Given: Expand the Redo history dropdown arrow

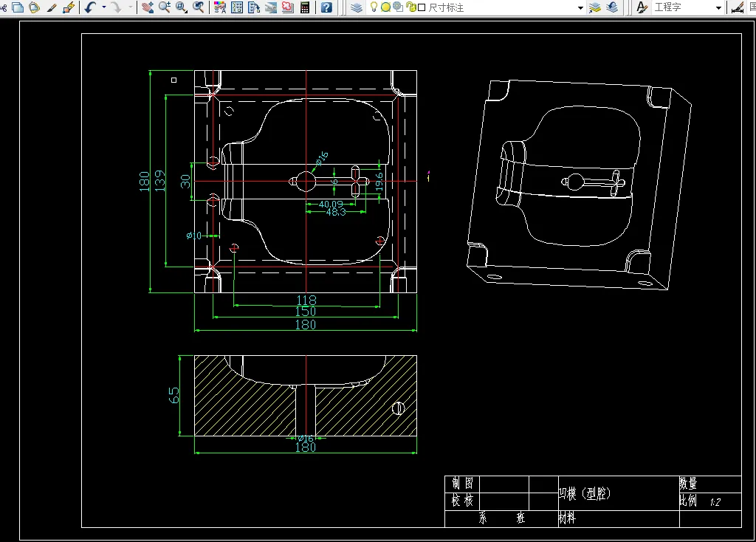Looking at the screenshot, I should [130, 7].
